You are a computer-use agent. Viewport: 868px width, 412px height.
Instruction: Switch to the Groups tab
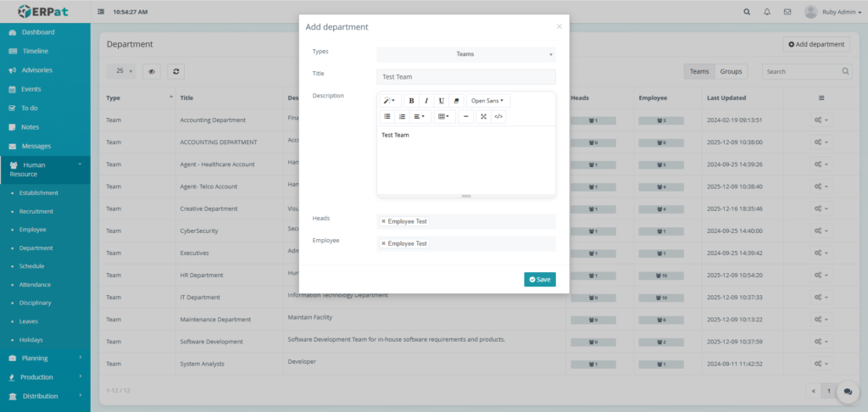[x=731, y=71]
